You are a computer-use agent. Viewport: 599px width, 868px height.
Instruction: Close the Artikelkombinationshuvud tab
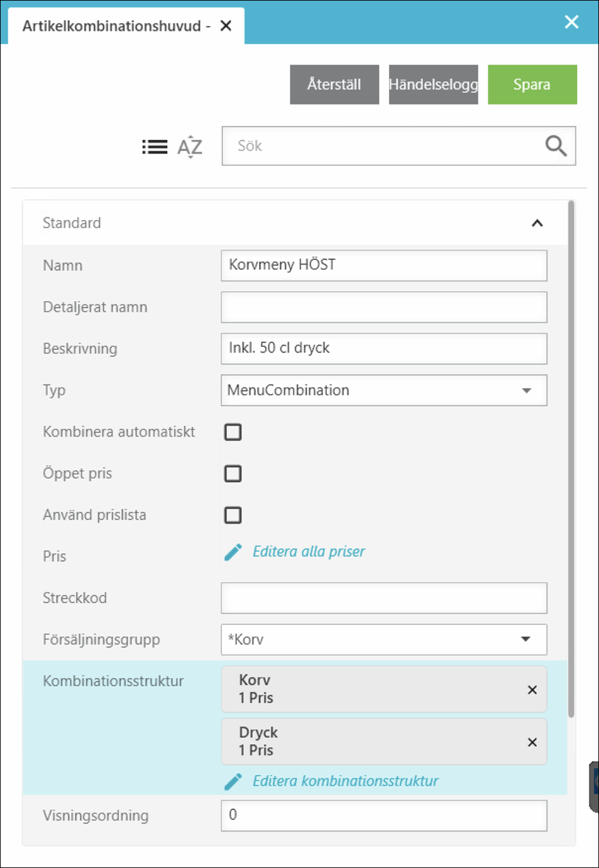tap(226, 26)
